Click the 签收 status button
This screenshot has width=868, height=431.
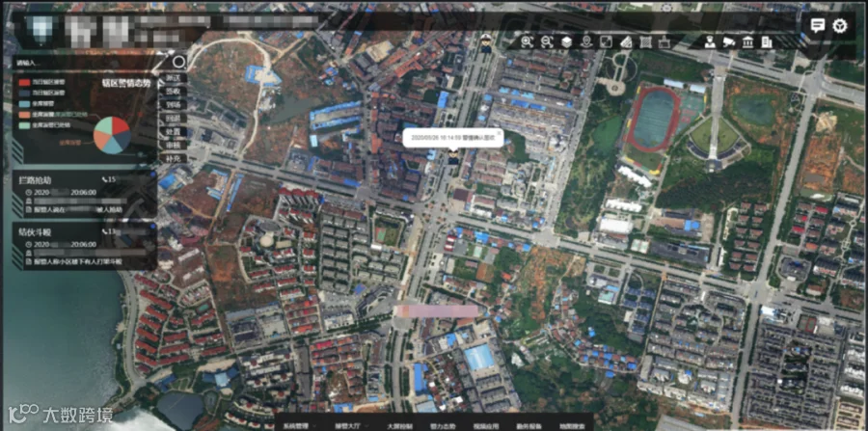coord(173,92)
